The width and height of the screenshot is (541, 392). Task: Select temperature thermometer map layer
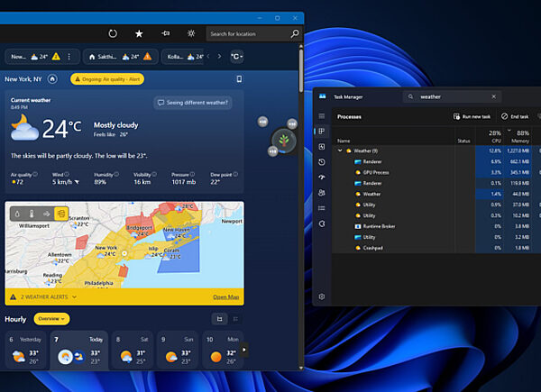pos(32,214)
